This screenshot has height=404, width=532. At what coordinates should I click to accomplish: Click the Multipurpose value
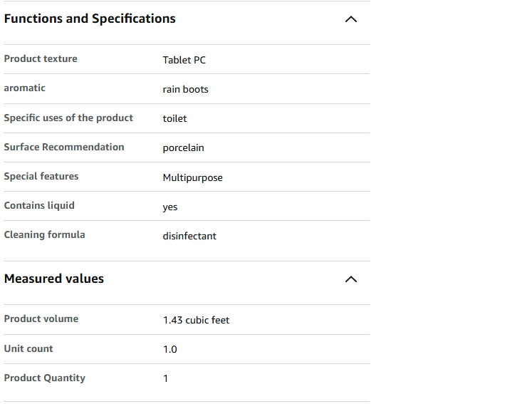point(192,177)
